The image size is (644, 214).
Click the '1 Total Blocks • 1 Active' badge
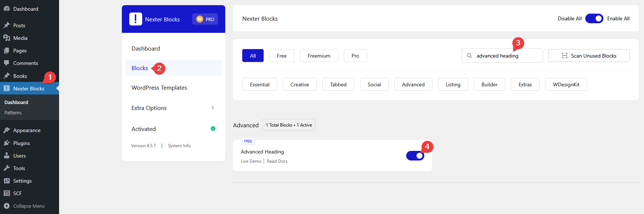pos(289,125)
